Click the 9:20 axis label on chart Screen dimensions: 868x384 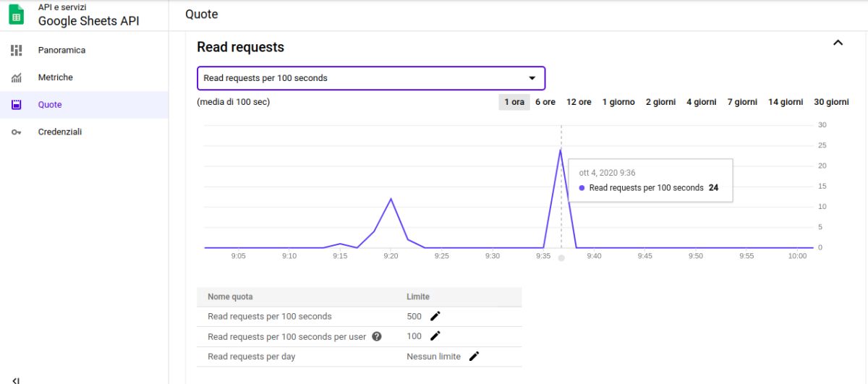coord(391,256)
